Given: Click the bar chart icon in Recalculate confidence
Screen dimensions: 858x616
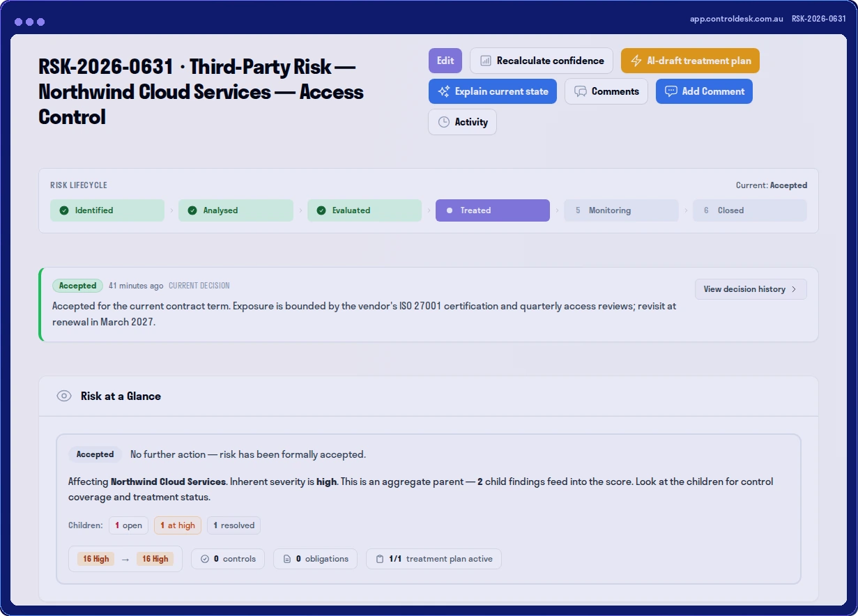Looking at the screenshot, I should click(486, 61).
